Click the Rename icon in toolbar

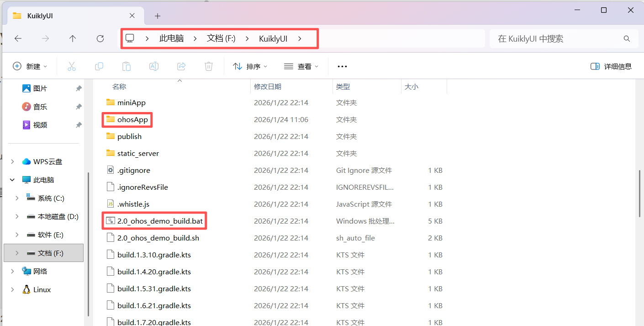(x=154, y=66)
